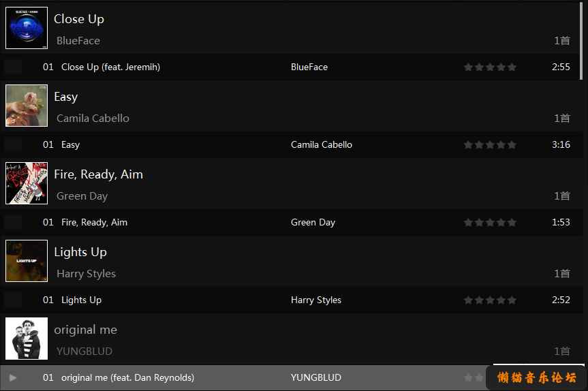Open the Easy album cover by Camila Cabello
This screenshot has width=588, height=391.
[x=27, y=106]
